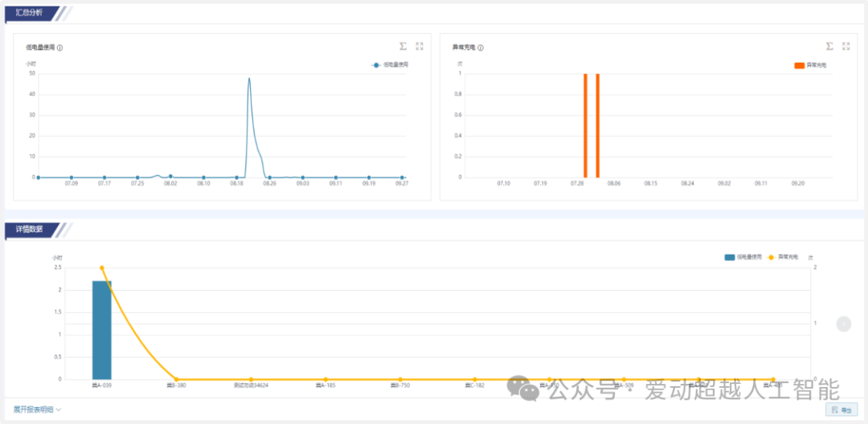Click the 贵B-380 data point on yellow line
868x424 pixels.
(177, 379)
